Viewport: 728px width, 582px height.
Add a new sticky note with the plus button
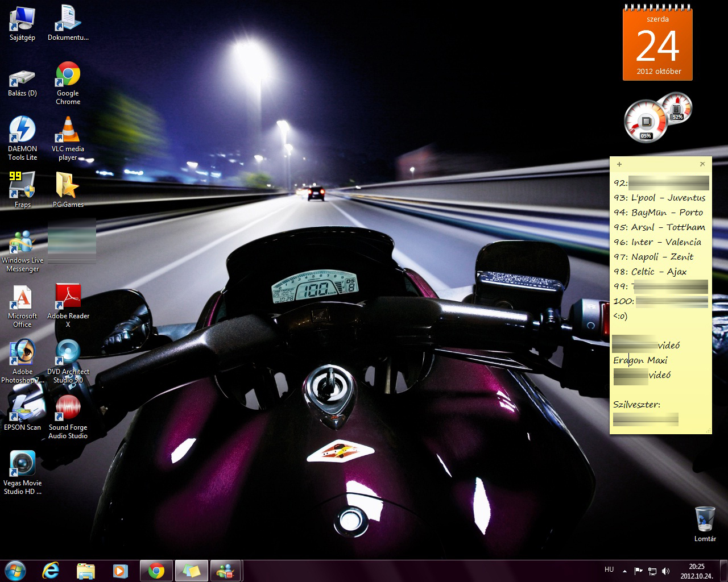click(619, 164)
